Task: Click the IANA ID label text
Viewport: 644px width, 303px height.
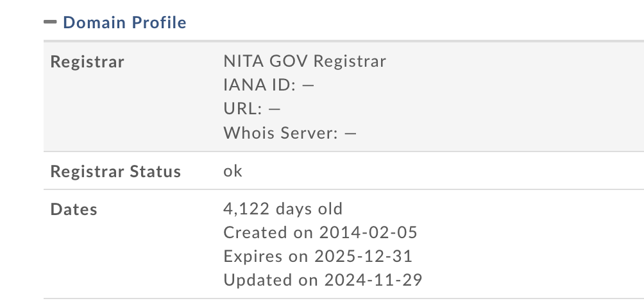Action: tap(260, 85)
